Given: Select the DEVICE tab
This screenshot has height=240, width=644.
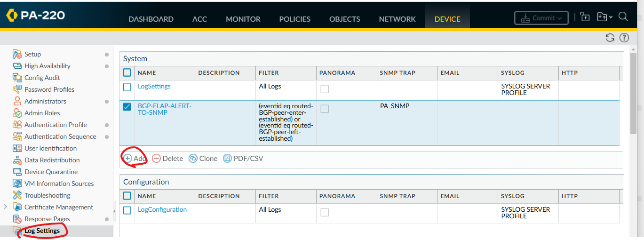Looking at the screenshot, I should (447, 19).
